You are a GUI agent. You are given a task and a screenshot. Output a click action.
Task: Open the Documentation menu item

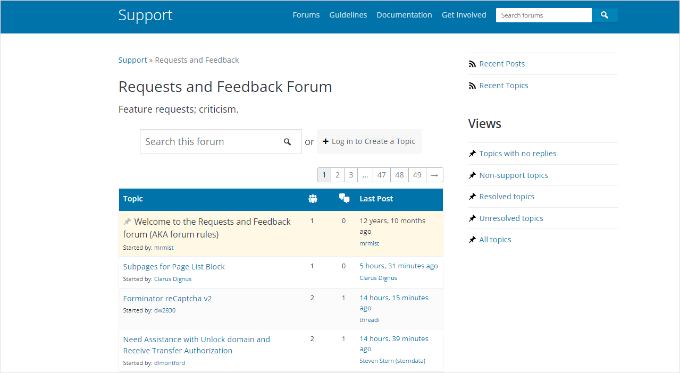[x=404, y=15]
